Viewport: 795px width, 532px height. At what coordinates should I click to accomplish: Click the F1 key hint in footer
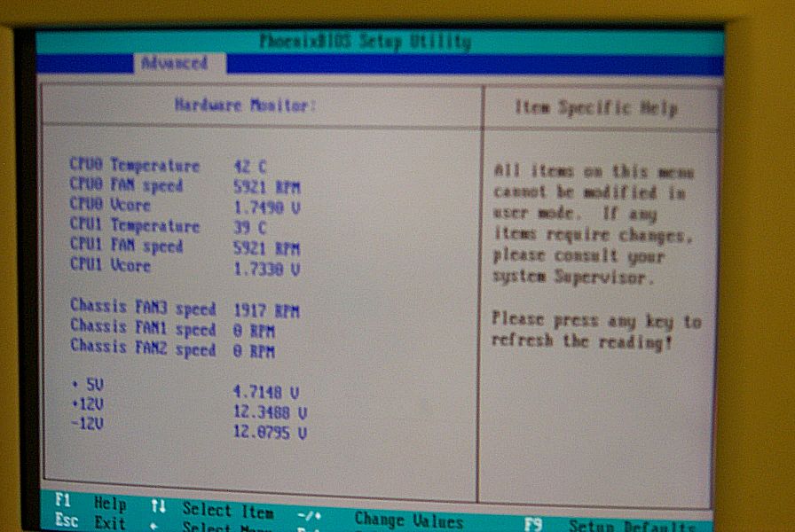(x=62, y=500)
